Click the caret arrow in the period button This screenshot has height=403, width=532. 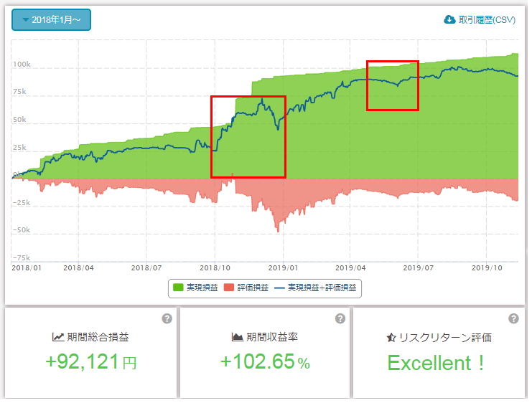[x=26, y=19]
